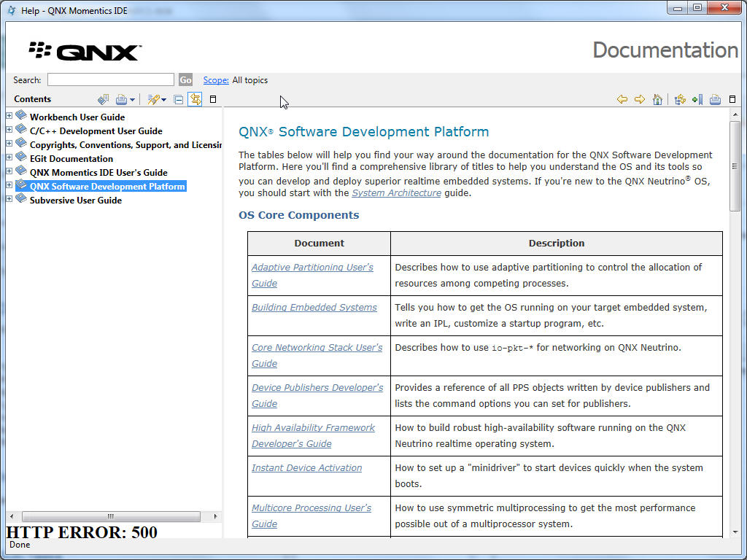Viewport: 747px width, 560px height.
Task: Click the book icon beside EGit Documentation
Action: coord(21,156)
